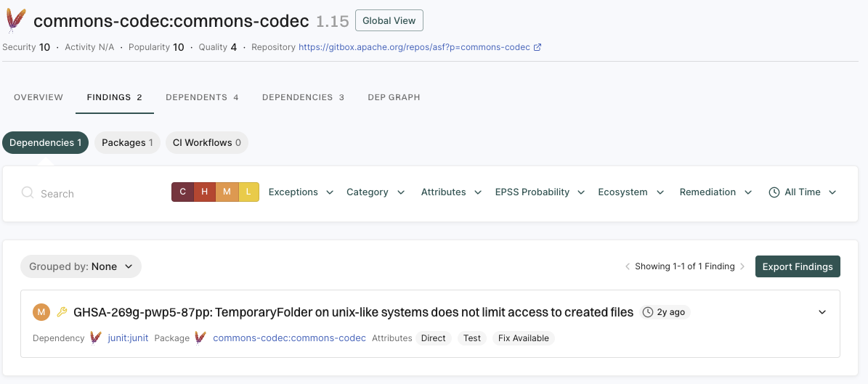This screenshot has height=384, width=868.
Task: Go to next findings page arrow
Action: [x=743, y=266]
